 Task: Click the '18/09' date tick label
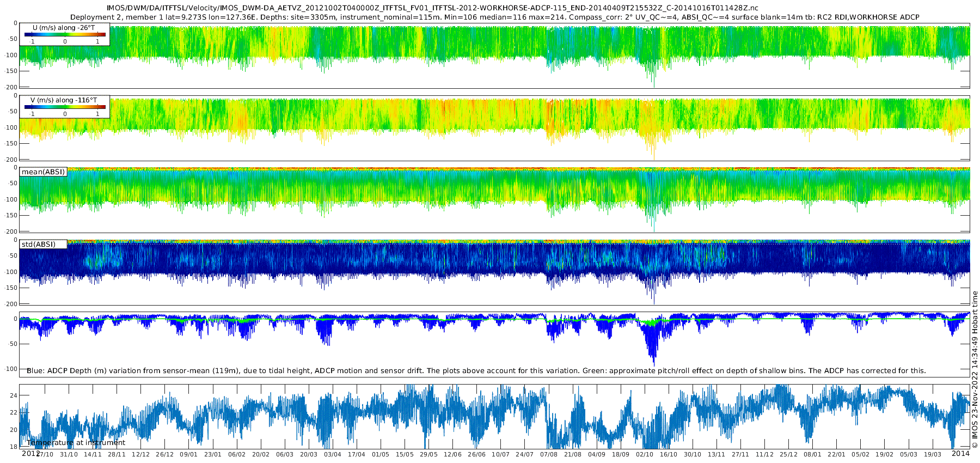(620, 454)
